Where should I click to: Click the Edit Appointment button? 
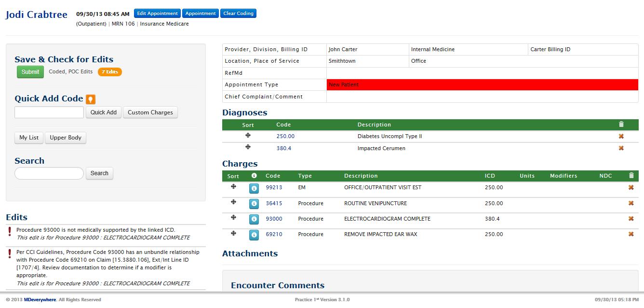(x=157, y=13)
